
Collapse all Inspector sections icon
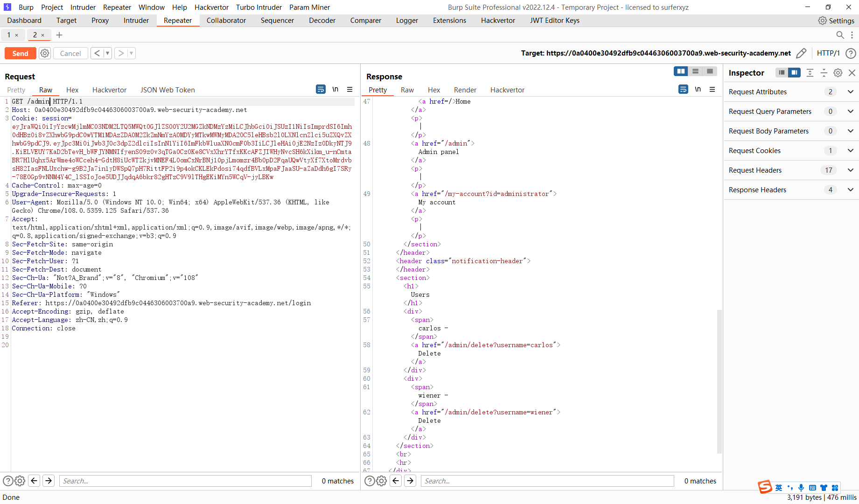point(824,72)
